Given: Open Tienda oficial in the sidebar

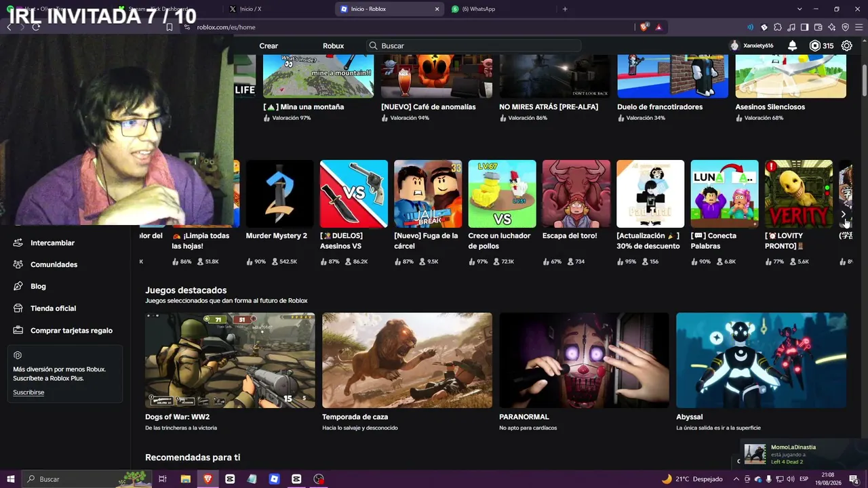Looking at the screenshot, I should click(x=53, y=308).
